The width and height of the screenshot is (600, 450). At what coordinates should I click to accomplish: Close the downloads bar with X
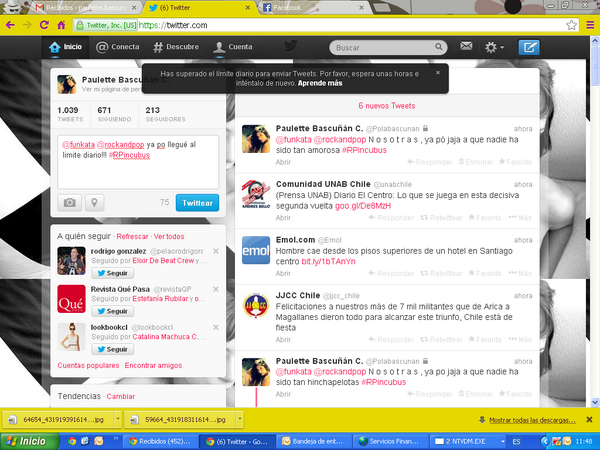[x=589, y=420]
